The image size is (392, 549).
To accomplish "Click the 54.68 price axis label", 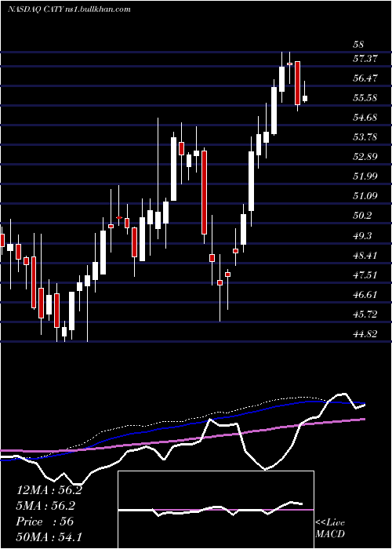I will coord(365,118).
